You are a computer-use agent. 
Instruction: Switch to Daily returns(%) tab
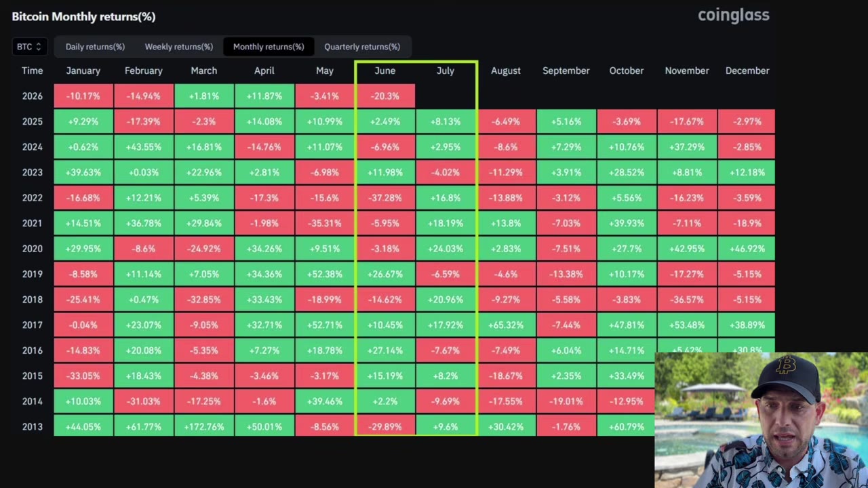click(95, 47)
